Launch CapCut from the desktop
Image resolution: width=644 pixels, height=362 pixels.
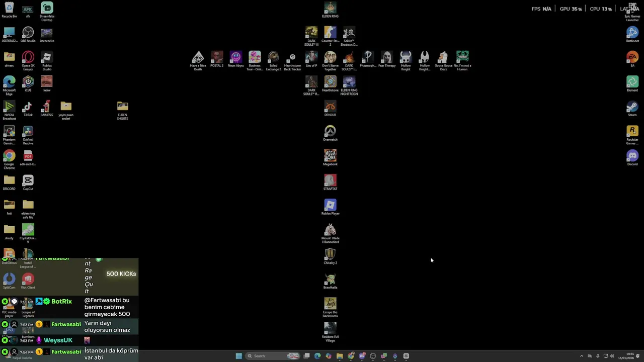pyautogui.click(x=28, y=183)
